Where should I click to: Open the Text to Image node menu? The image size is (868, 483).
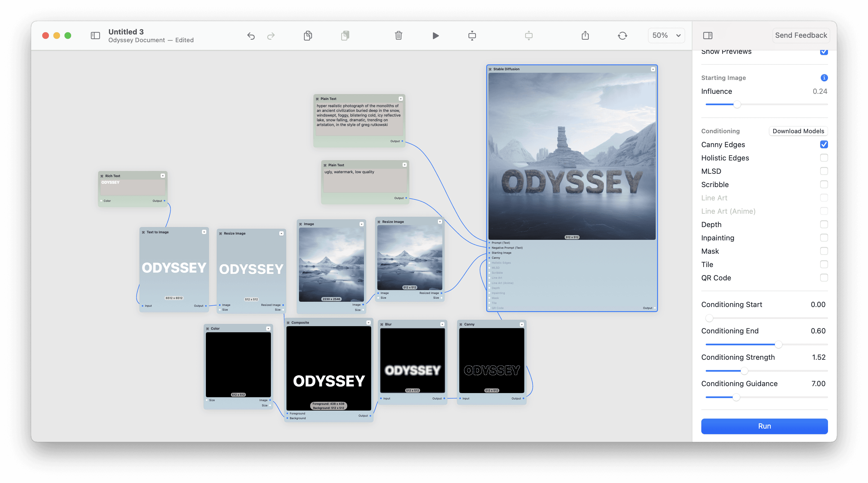(204, 232)
